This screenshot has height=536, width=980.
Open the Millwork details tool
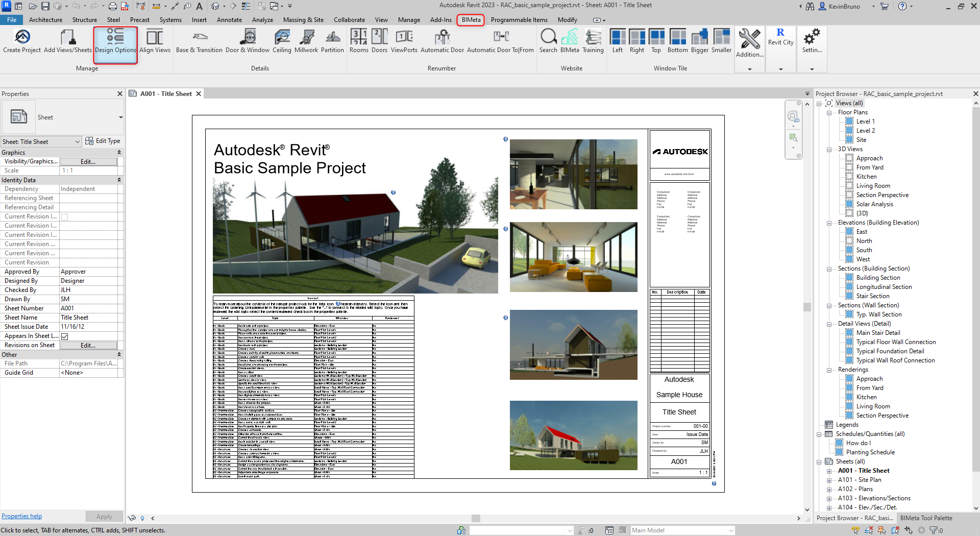pos(306,41)
